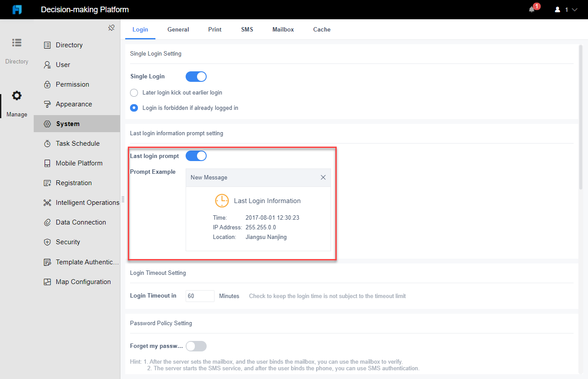Disable the Last login prompt switch
Image resolution: width=588 pixels, height=379 pixels.
point(196,155)
